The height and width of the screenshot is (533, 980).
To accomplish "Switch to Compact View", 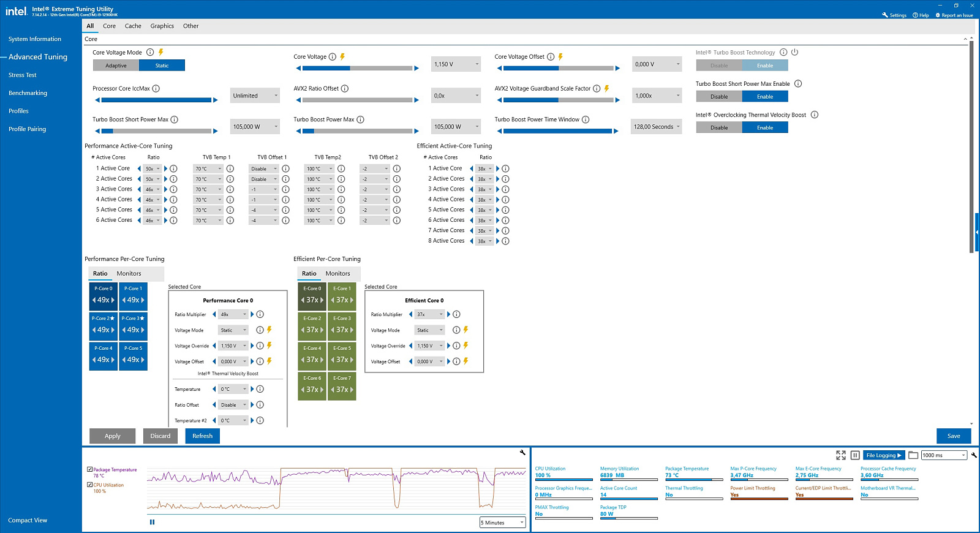I will pyautogui.click(x=28, y=520).
